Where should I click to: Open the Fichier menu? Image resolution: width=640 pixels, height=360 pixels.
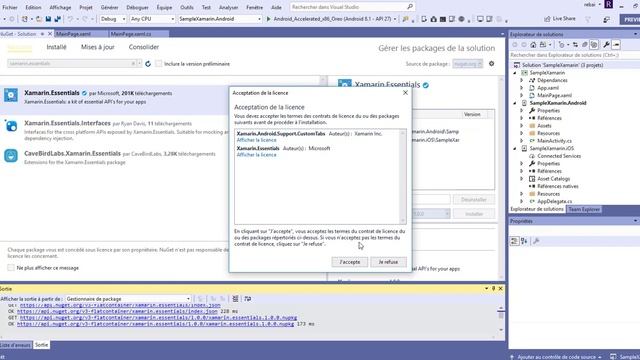[x=10, y=7]
